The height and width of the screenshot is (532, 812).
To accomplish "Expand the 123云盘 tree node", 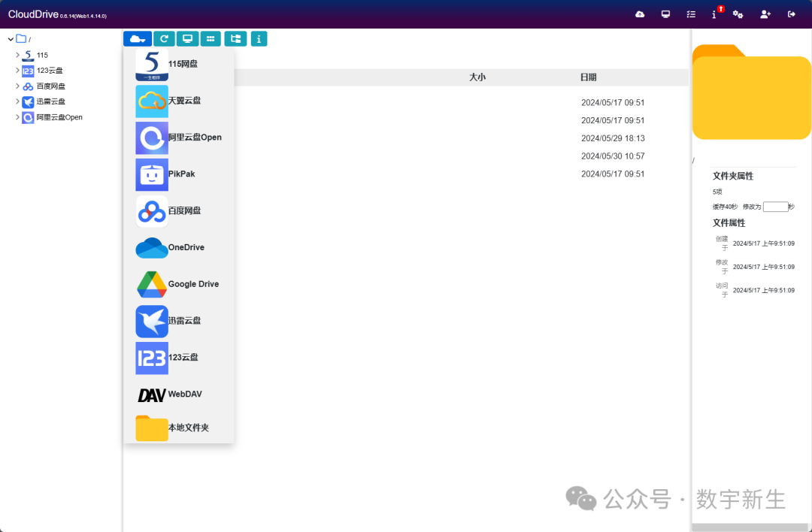I will (17, 71).
